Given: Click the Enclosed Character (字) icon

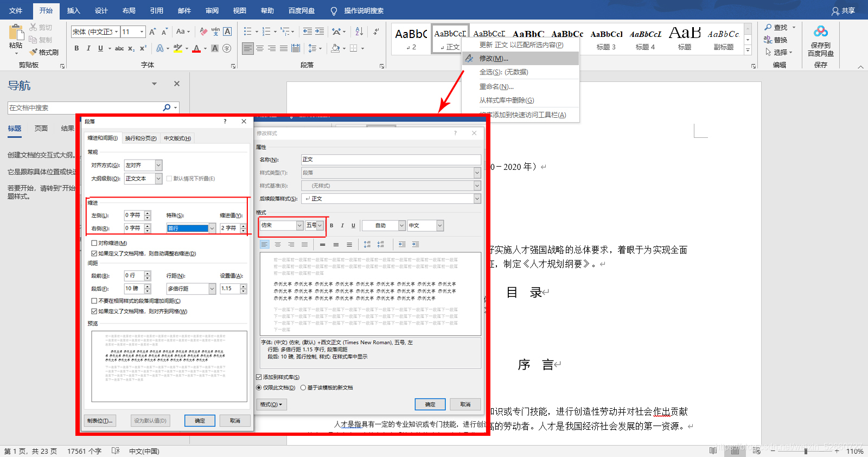Looking at the screenshot, I should tap(227, 48).
